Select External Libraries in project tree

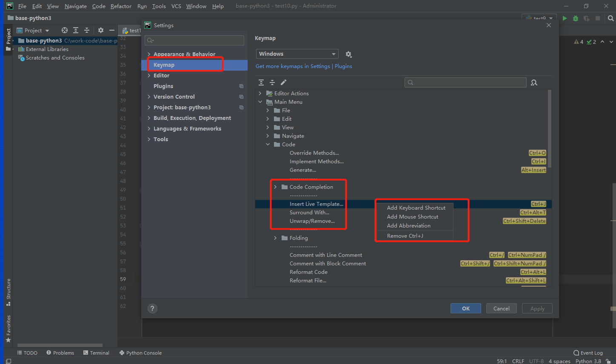pos(47,49)
